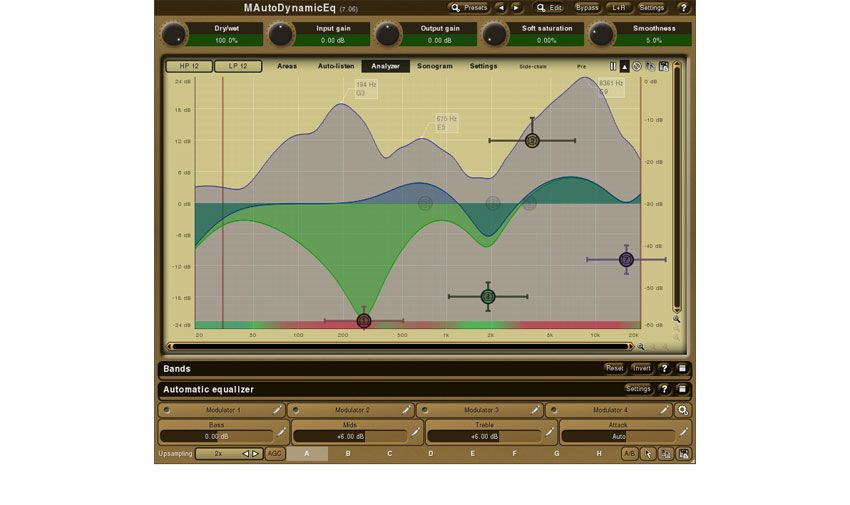Open the graph Settings tab
Viewport: 850px width, 505px height.
coord(483,66)
